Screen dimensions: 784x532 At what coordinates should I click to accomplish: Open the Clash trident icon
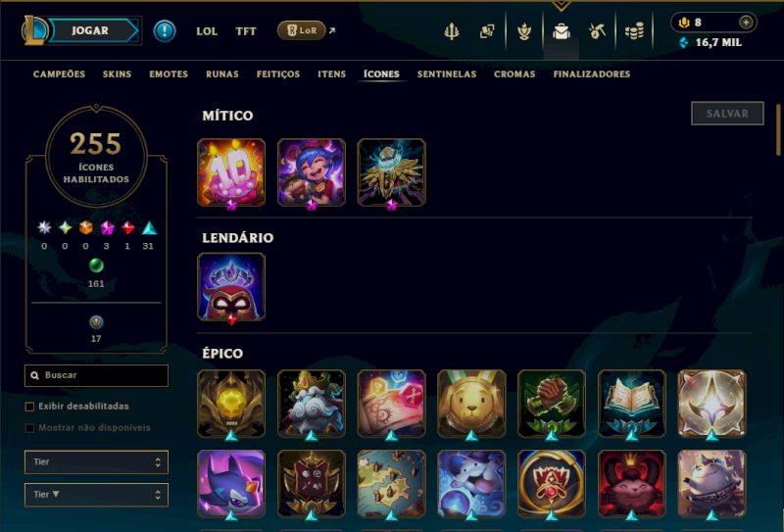pyautogui.click(x=452, y=31)
